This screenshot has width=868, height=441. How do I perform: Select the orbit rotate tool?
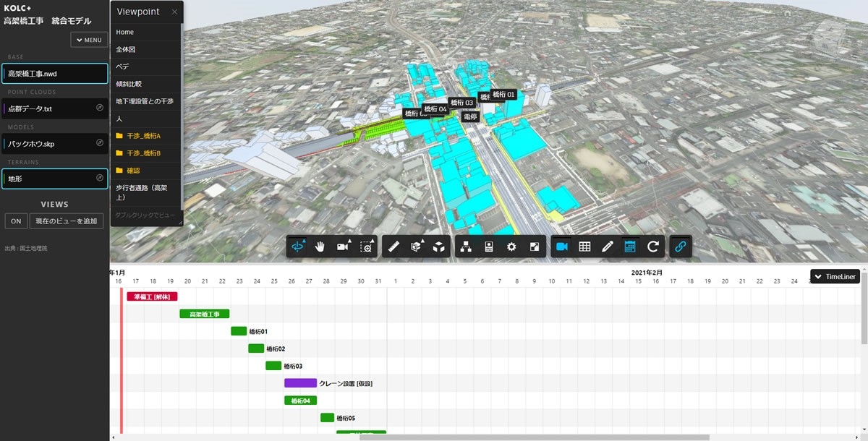pos(297,247)
